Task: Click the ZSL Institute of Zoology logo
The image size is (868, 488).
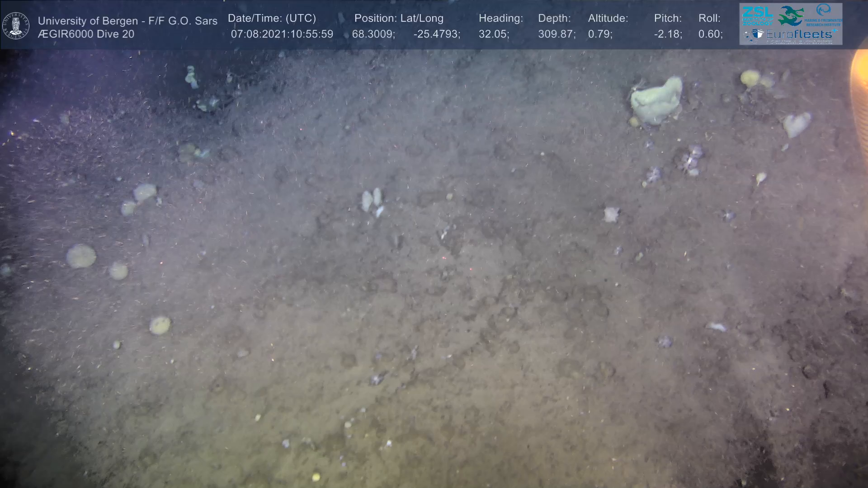Action: tap(757, 15)
